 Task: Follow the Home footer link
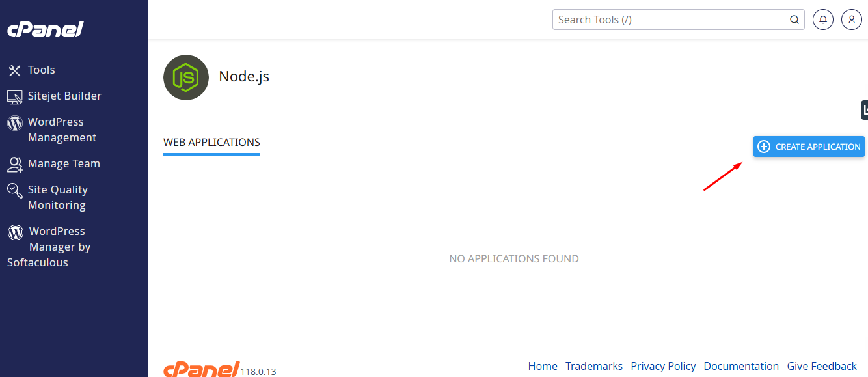(x=543, y=366)
